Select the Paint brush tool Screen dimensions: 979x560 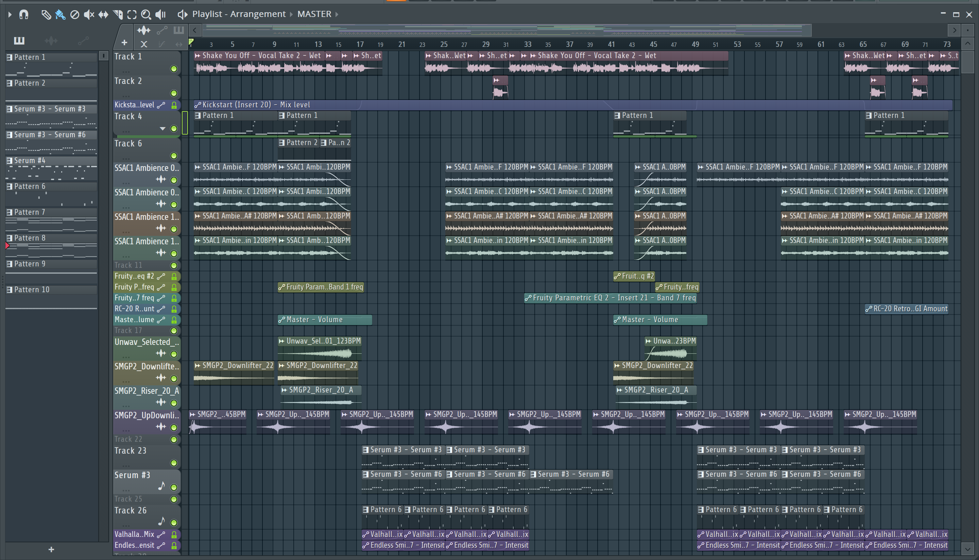click(x=60, y=15)
